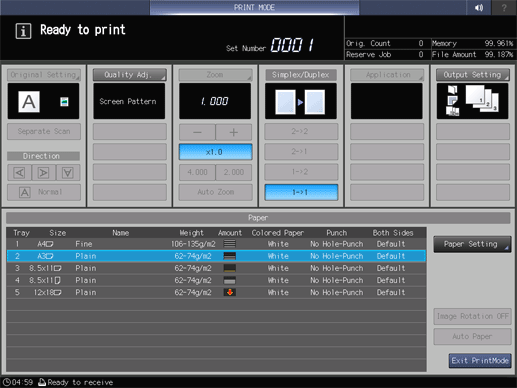Image resolution: width=517 pixels, height=388 pixels.
Task: Open the Quality Adj. menu
Action: click(129, 75)
